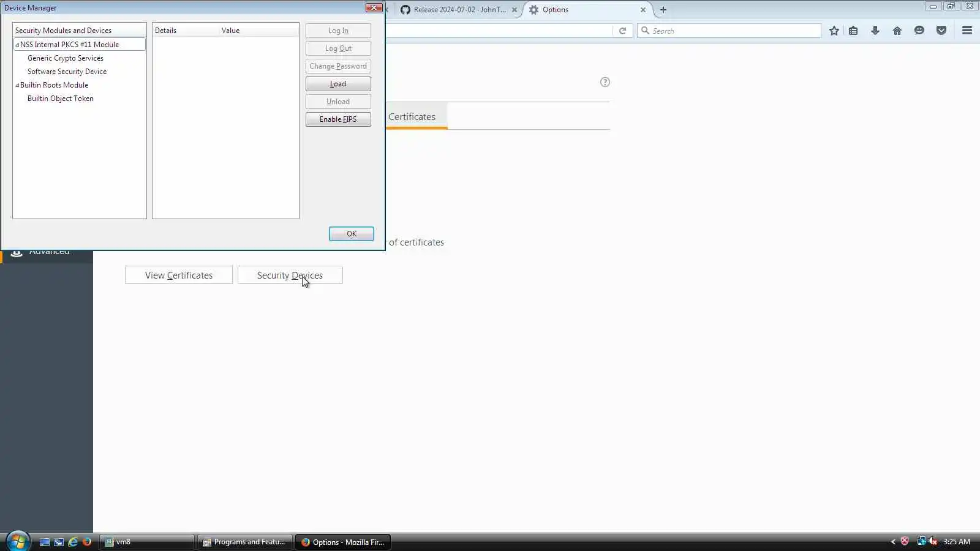Viewport: 980px width, 551px height.
Task: Select NSS Internal PKCS #11 Module row
Action: click(80, 45)
